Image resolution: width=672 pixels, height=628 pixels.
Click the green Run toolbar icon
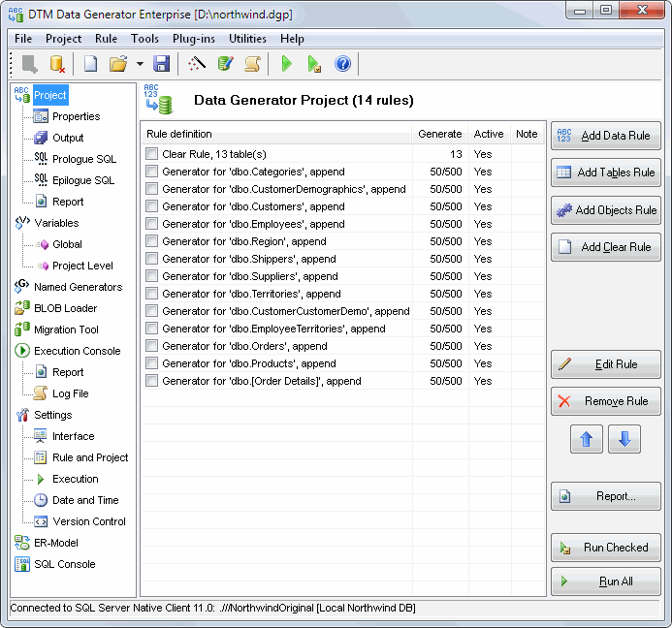(286, 64)
